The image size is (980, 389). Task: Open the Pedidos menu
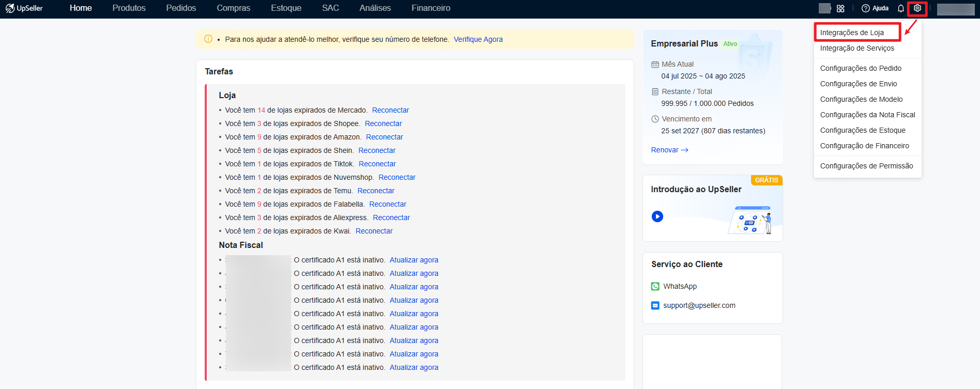[x=181, y=8]
